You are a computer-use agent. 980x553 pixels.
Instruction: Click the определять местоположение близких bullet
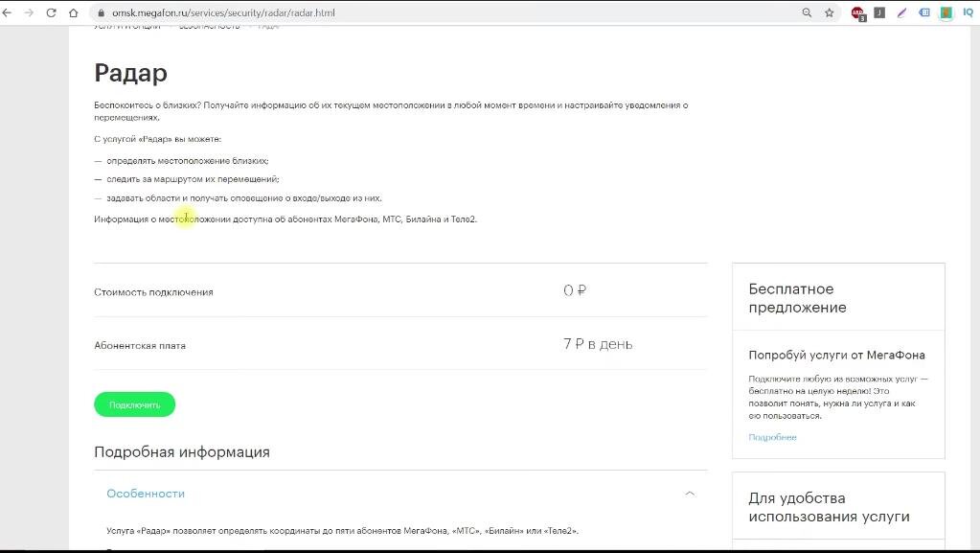click(x=188, y=161)
